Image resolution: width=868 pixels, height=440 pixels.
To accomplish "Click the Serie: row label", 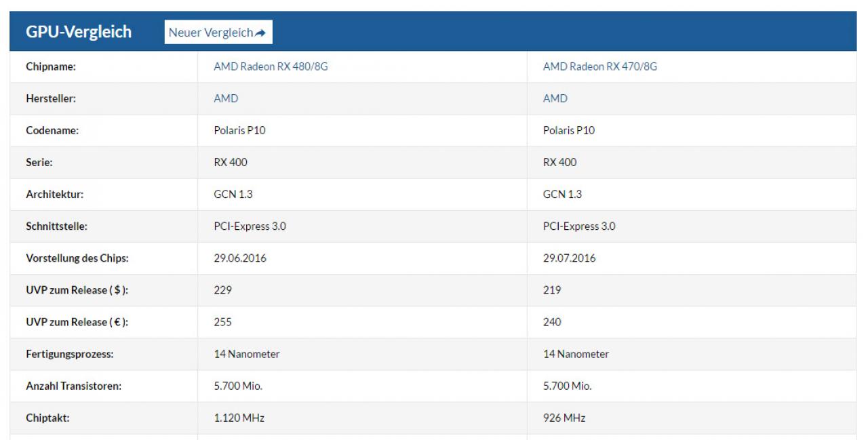I will 39,162.
